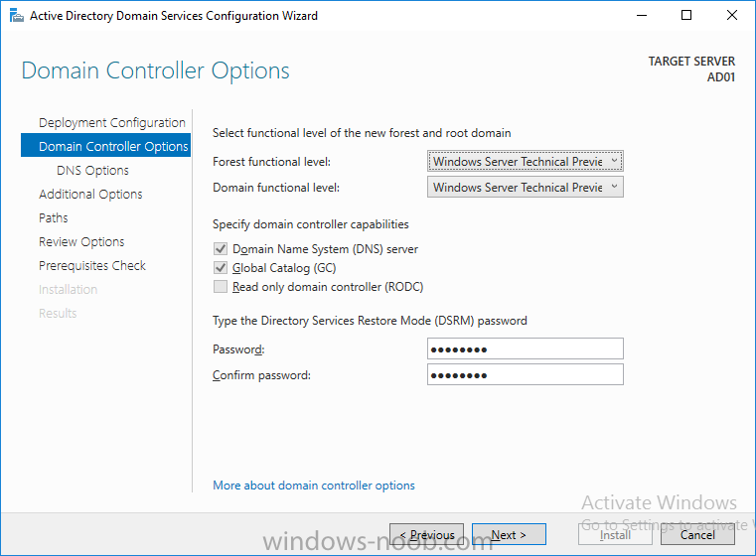Click the Domain Controller Options page heading
Screen dimensions: 756x556
(155, 70)
